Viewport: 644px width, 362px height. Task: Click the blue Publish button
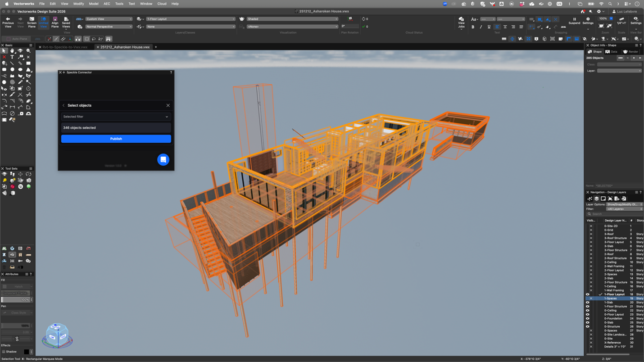[x=116, y=139]
